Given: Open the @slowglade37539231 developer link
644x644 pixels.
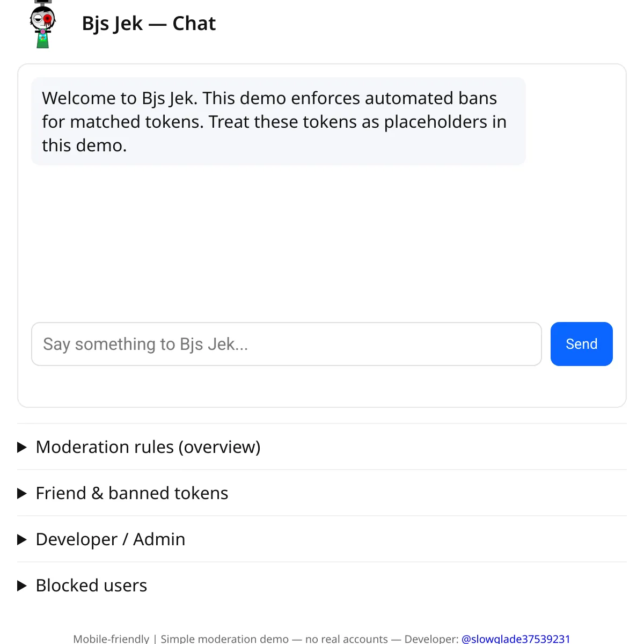Looking at the screenshot, I should (515, 639).
